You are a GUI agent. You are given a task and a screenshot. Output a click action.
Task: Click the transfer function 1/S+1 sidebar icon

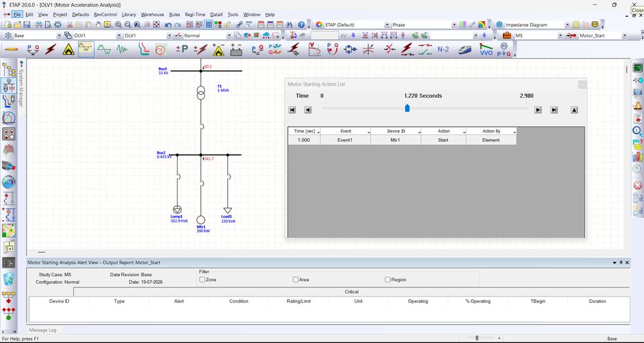[x=8, y=246]
